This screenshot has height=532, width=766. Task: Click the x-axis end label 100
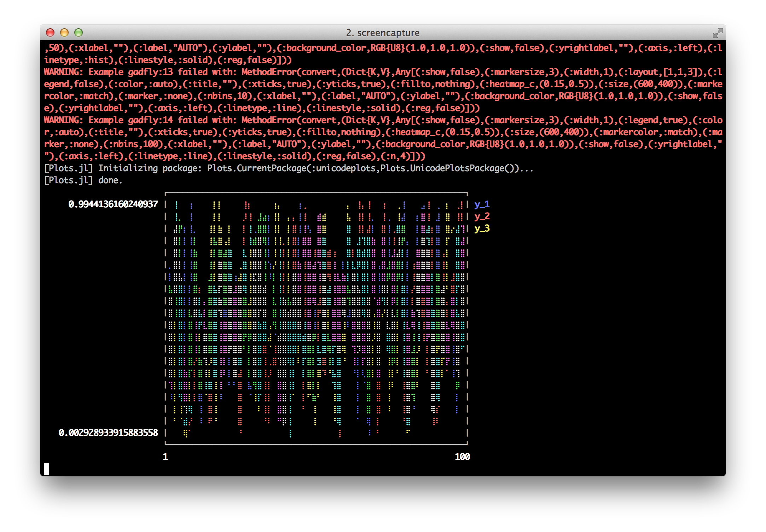point(462,457)
